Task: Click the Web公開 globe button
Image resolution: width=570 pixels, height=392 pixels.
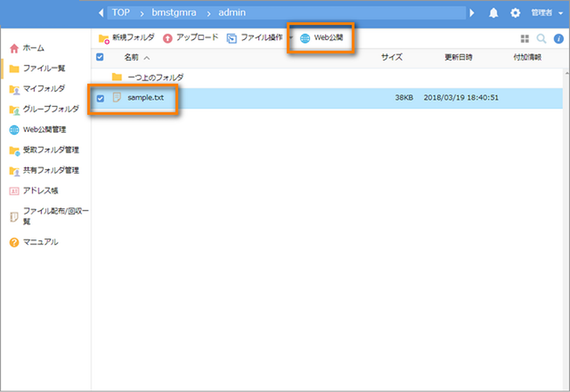Action: (322, 38)
